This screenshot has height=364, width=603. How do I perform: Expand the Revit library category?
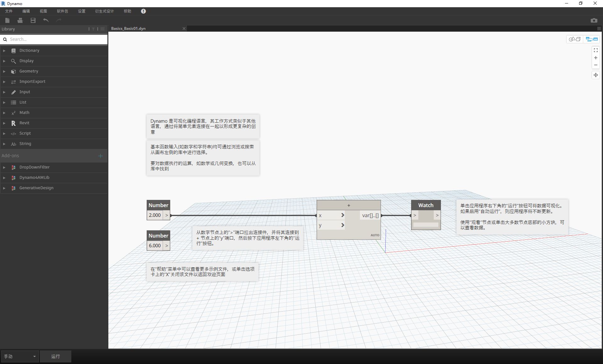point(24,123)
